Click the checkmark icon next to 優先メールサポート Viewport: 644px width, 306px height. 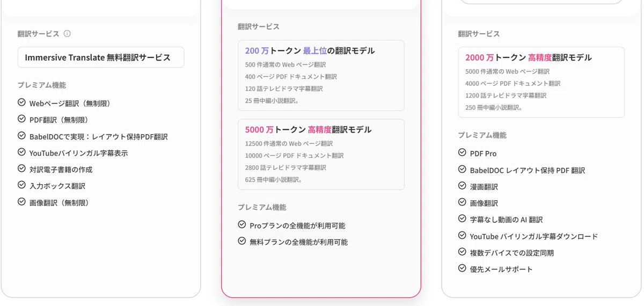point(462,268)
